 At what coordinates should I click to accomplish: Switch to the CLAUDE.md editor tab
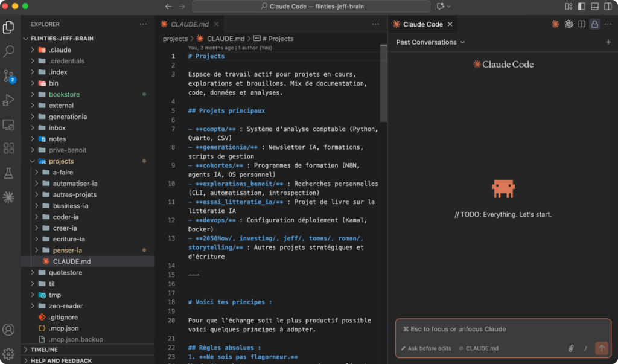point(190,24)
